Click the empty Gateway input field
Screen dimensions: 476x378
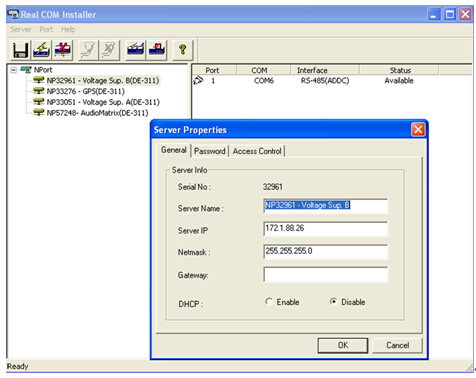[x=325, y=274]
